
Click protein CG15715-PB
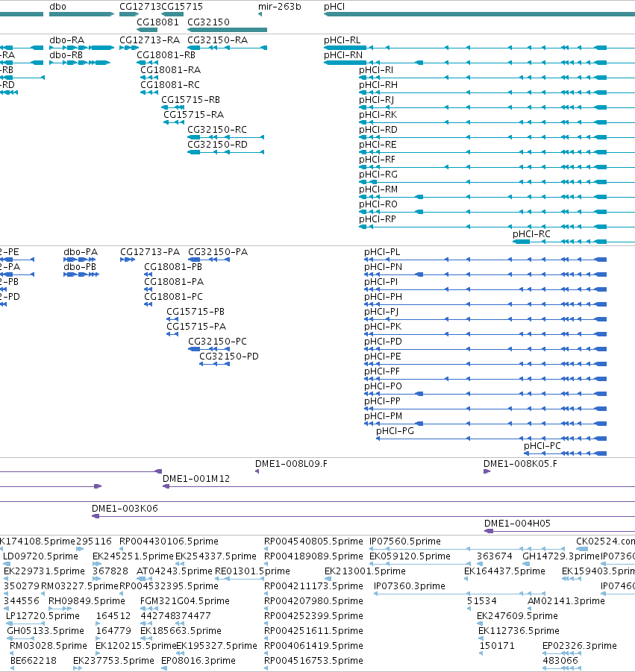pos(195,312)
